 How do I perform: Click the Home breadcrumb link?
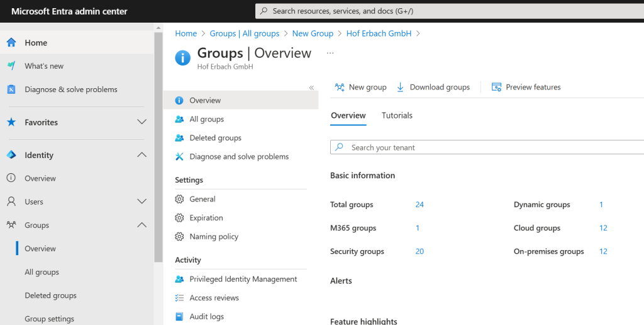pyautogui.click(x=186, y=33)
